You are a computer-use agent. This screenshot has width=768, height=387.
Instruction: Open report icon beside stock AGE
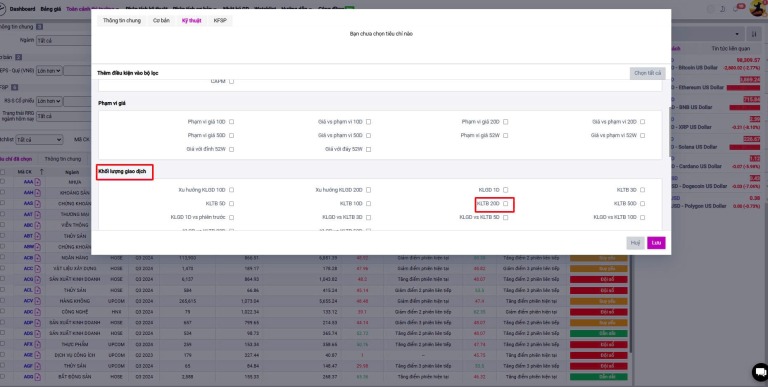[x=38, y=355]
